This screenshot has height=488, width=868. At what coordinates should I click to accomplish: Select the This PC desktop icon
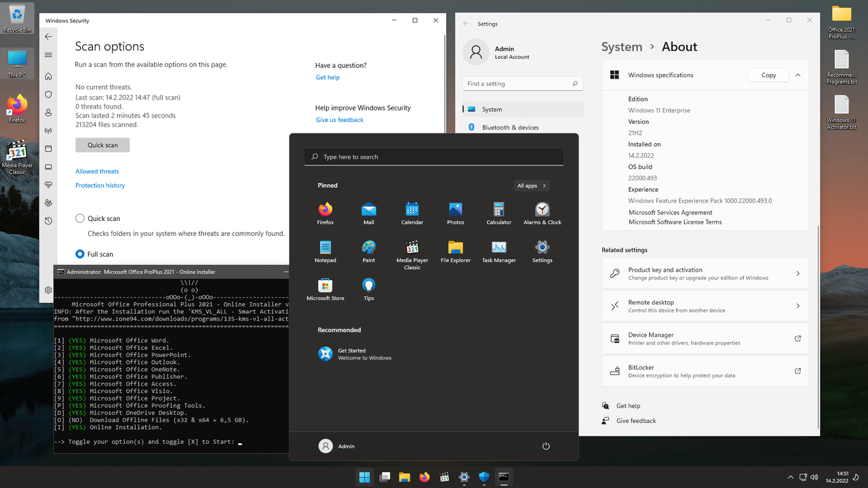(x=17, y=64)
